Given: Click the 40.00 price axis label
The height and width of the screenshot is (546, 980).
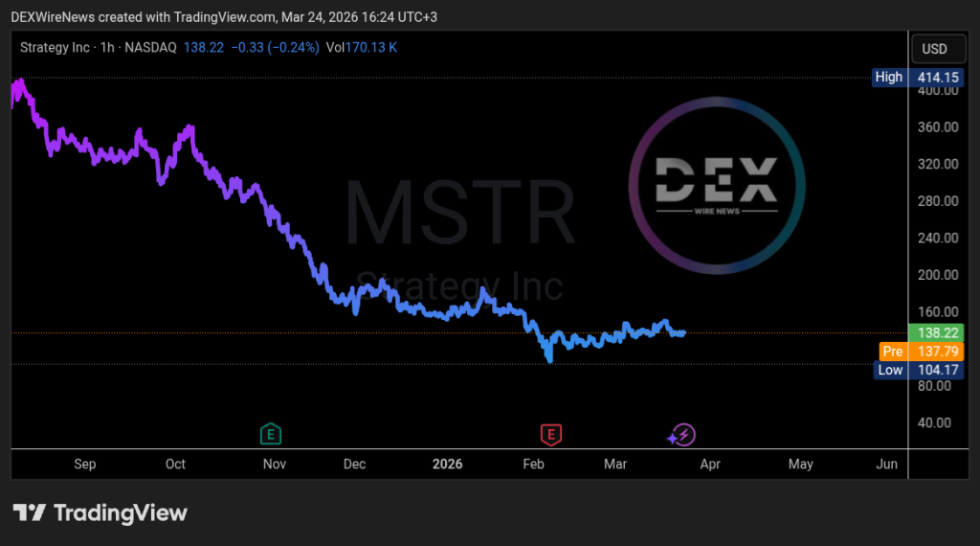Looking at the screenshot, I should pos(934,422).
